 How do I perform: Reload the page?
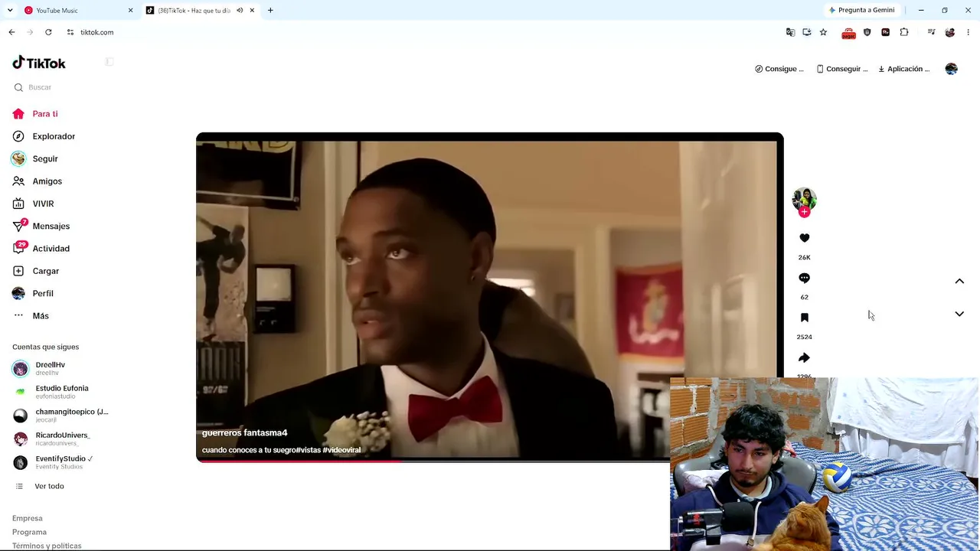coord(48,32)
